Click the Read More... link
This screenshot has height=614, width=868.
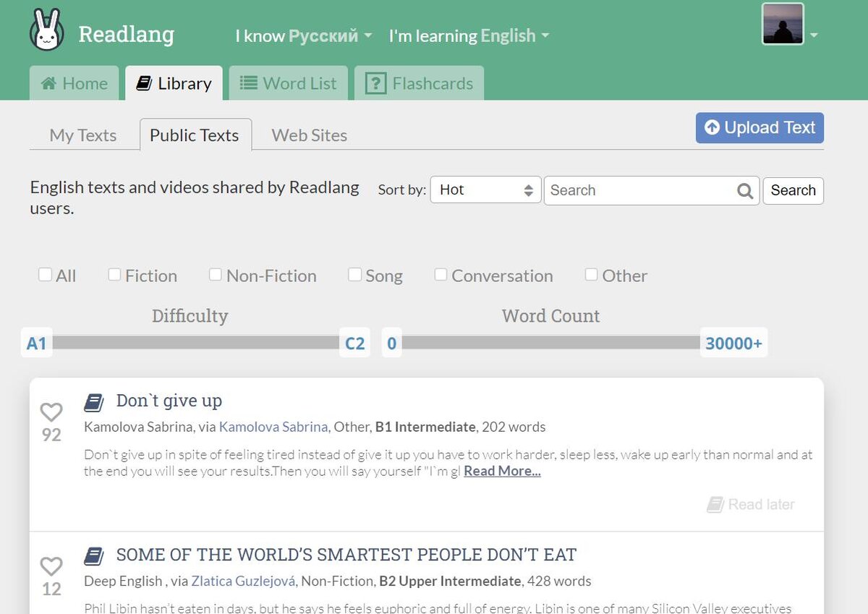tap(502, 472)
